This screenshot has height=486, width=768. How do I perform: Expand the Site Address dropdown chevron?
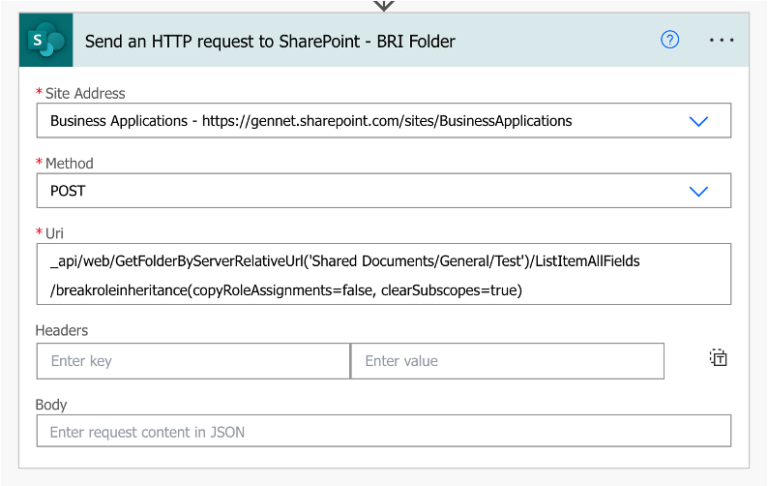[x=698, y=121]
